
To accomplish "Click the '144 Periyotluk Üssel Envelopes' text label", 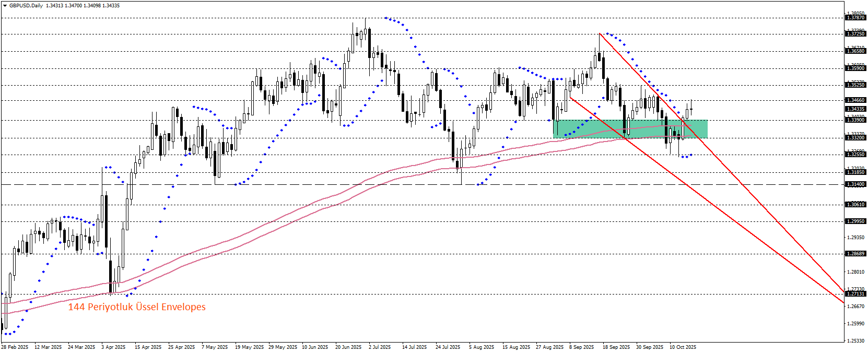I will tap(137, 307).
